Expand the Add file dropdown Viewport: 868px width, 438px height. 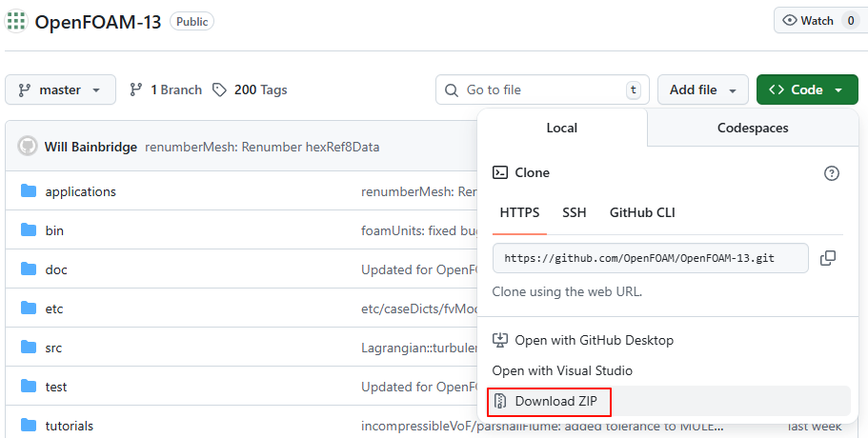point(702,90)
